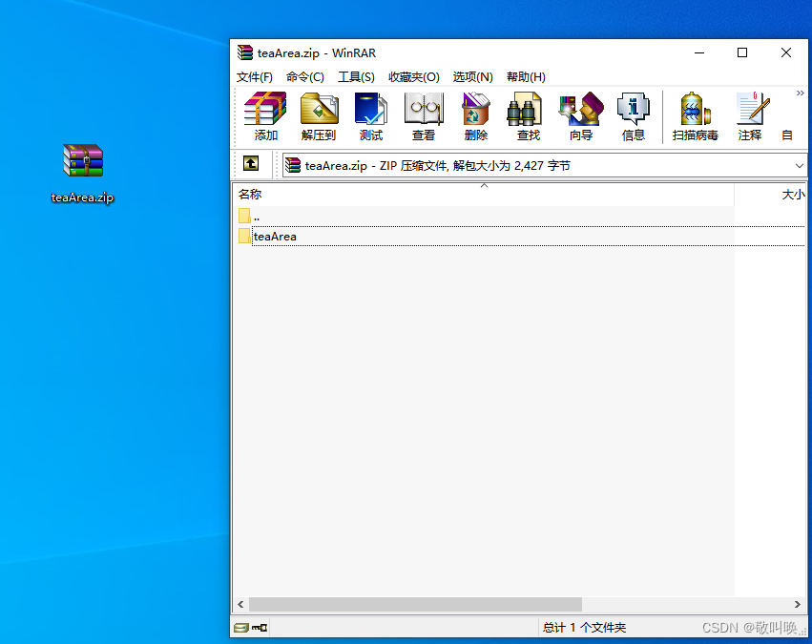
Task: Click the scroll-left arrow of the file list
Action: click(240, 604)
